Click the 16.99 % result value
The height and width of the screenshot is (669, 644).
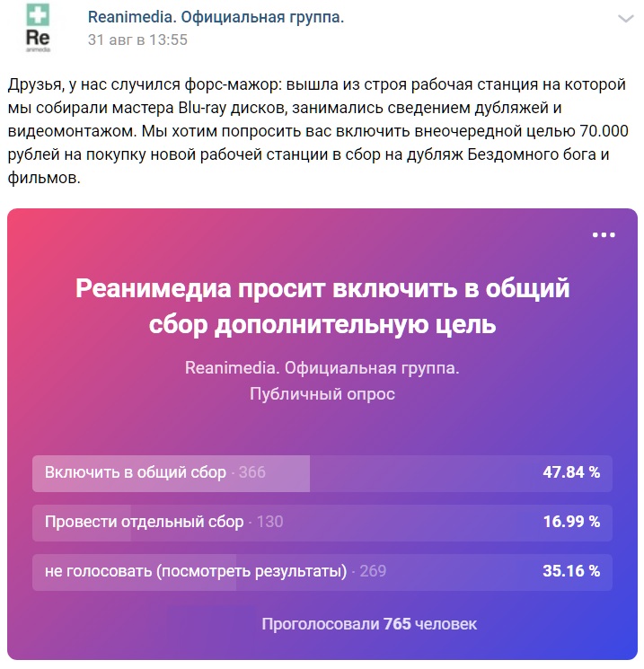(x=571, y=522)
